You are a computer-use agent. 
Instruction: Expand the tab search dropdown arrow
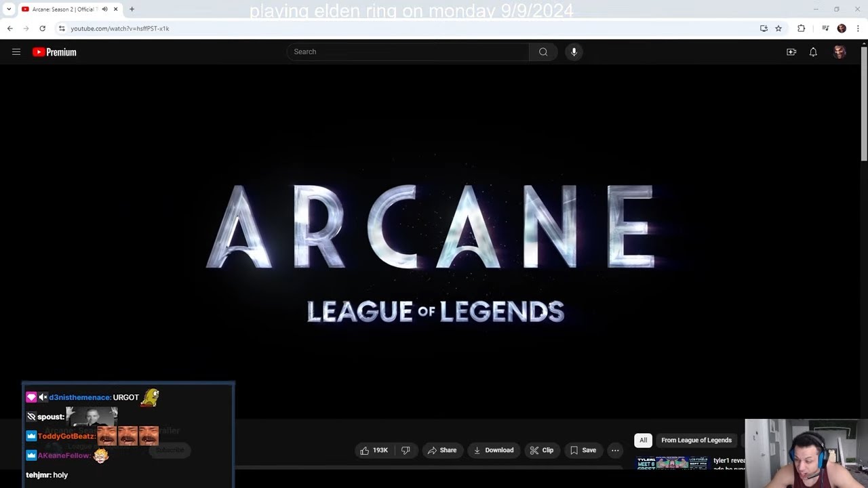pos(9,9)
